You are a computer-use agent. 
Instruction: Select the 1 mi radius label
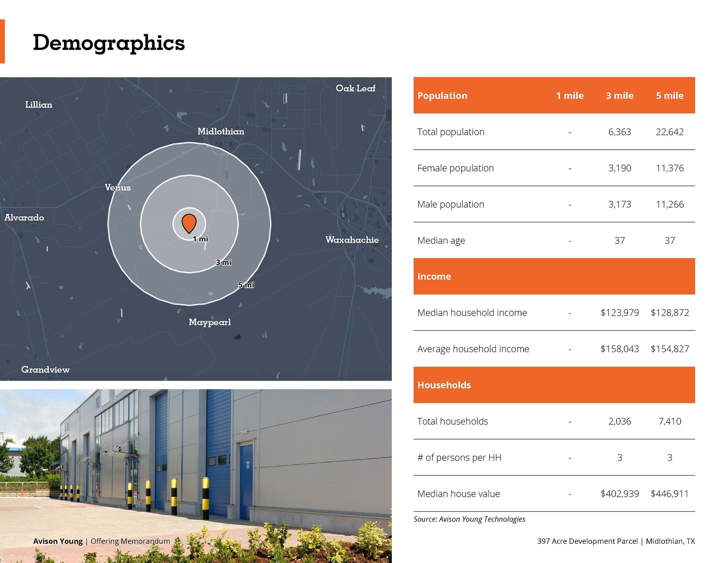(x=200, y=239)
